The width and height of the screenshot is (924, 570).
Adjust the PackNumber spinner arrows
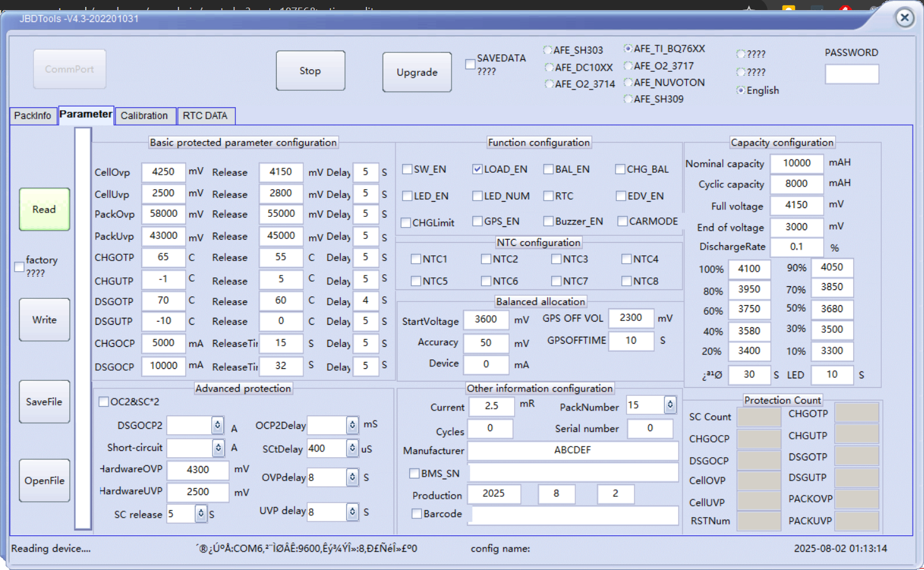point(670,405)
